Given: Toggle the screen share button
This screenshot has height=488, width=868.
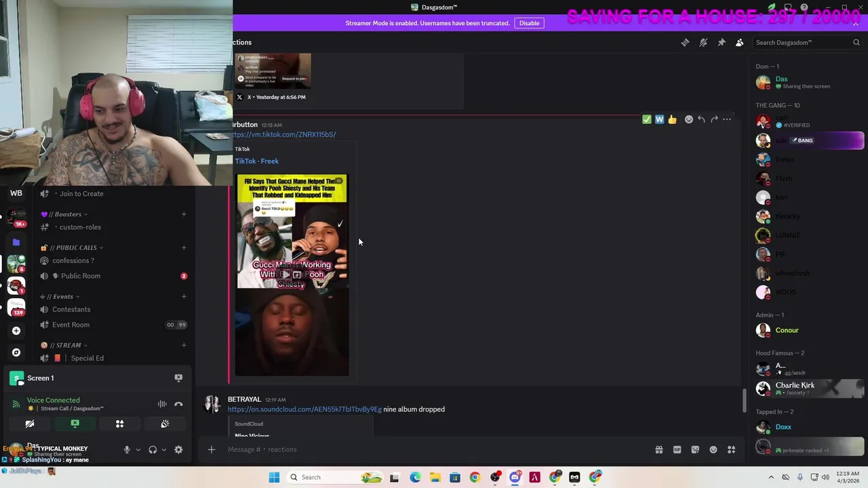Looking at the screenshot, I should tap(75, 424).
